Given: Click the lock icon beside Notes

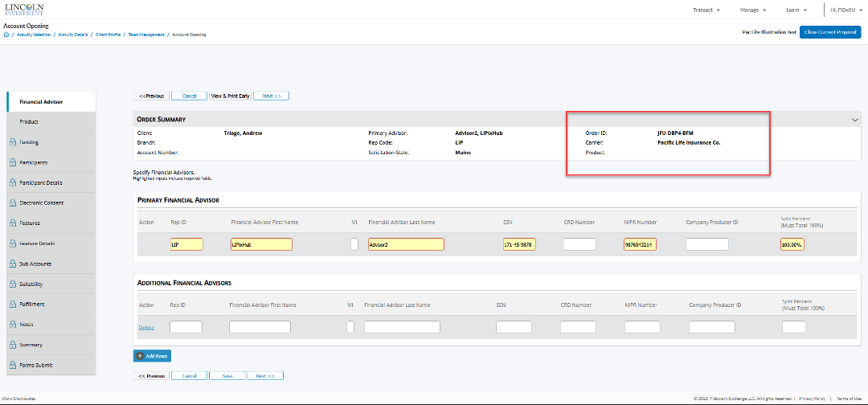Looking at the screenshot, I should tap(13, 325).
